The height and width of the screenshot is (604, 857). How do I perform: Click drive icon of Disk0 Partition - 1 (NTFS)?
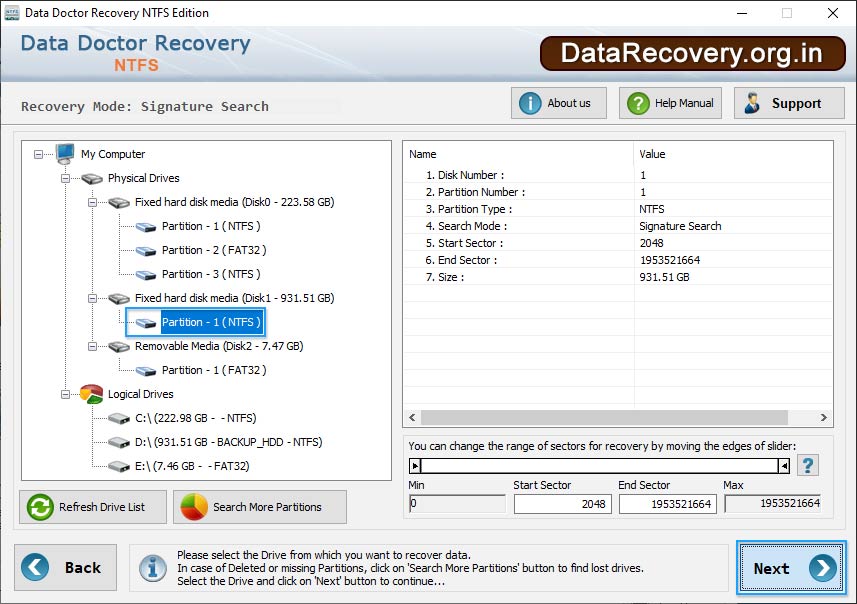146,227
